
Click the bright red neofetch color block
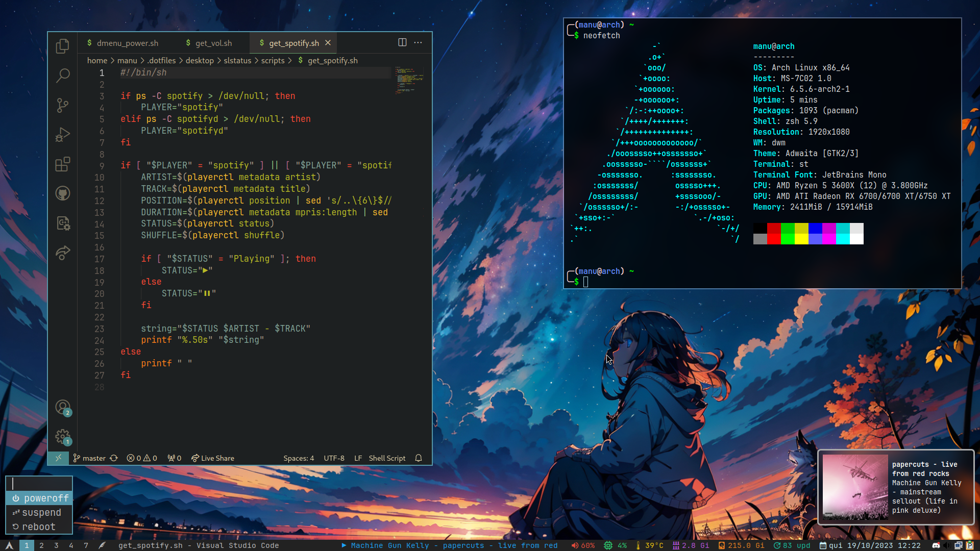point(774,239)
